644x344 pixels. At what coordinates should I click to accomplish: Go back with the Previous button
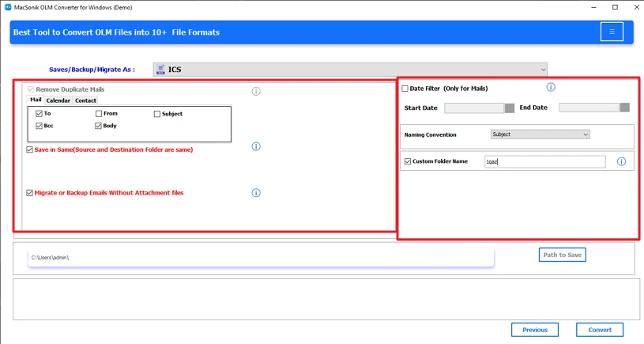[x=534, y=330]
